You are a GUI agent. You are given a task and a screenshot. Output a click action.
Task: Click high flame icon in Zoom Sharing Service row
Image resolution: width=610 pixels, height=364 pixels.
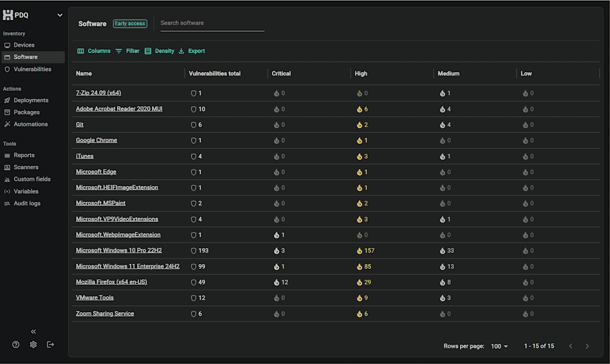pos(359,314)
